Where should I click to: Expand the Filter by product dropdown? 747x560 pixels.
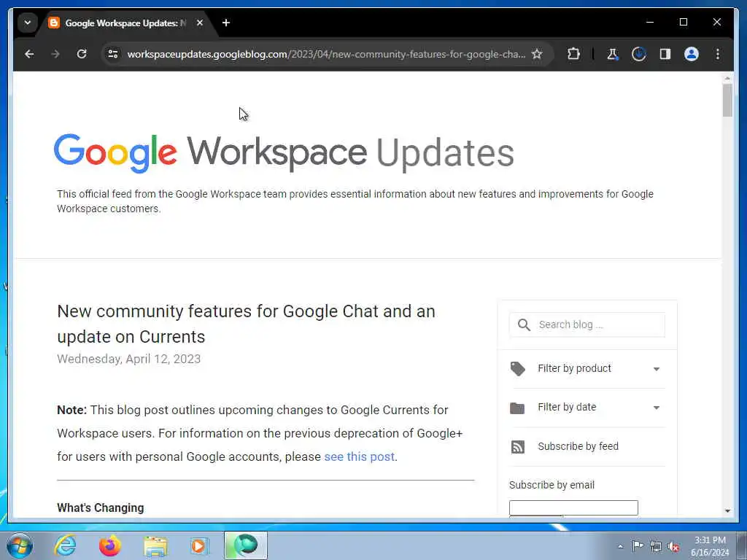pyautogui.click(x=587, y=368)
